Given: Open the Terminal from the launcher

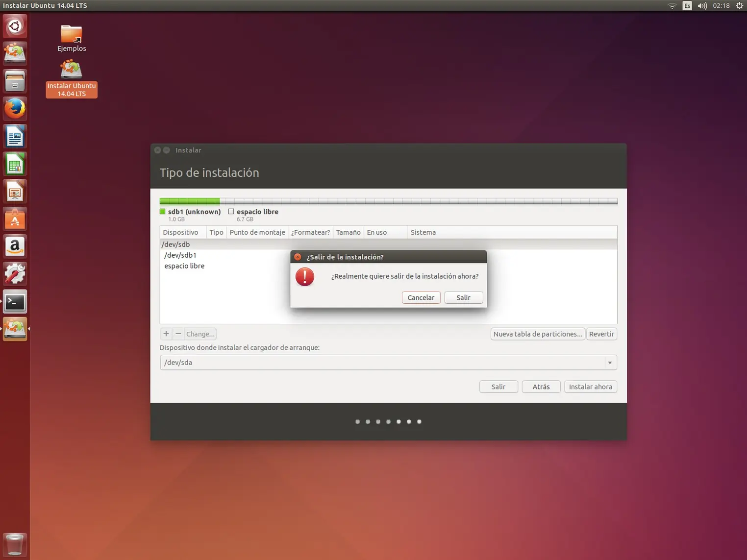Looking at the screenshot, I should [x=15, y=302].
